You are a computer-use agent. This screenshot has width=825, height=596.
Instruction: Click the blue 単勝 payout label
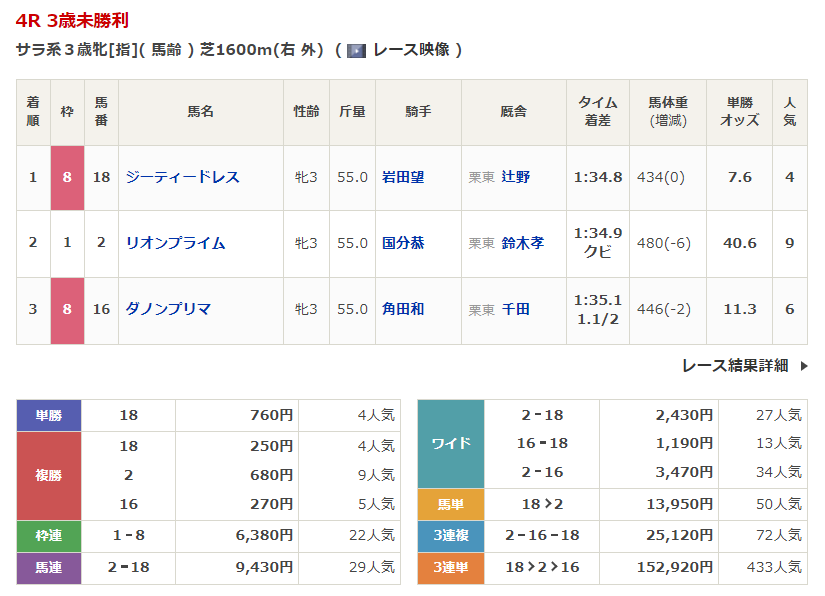click(49, 415)
